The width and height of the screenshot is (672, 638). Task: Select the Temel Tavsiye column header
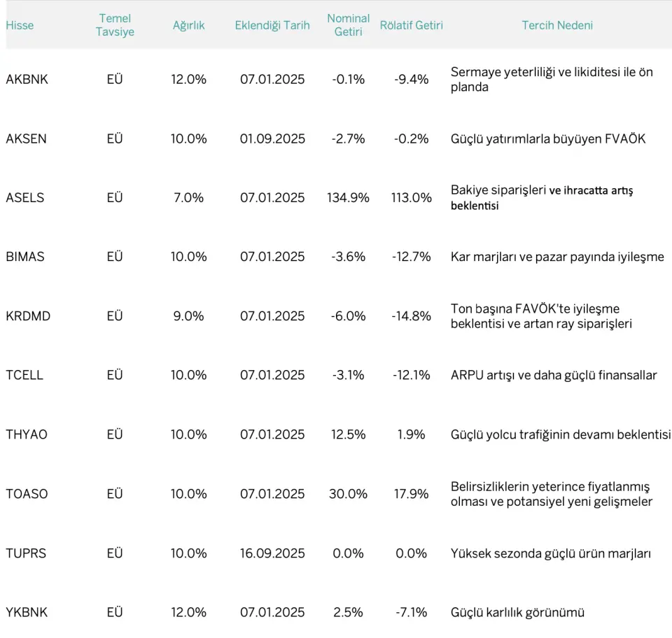pos(115,25)
